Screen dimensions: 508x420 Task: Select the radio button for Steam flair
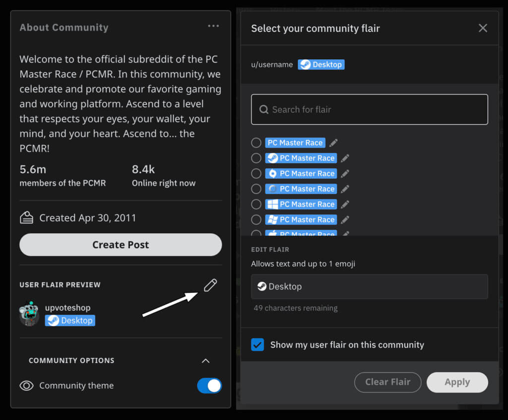[256, 158]
